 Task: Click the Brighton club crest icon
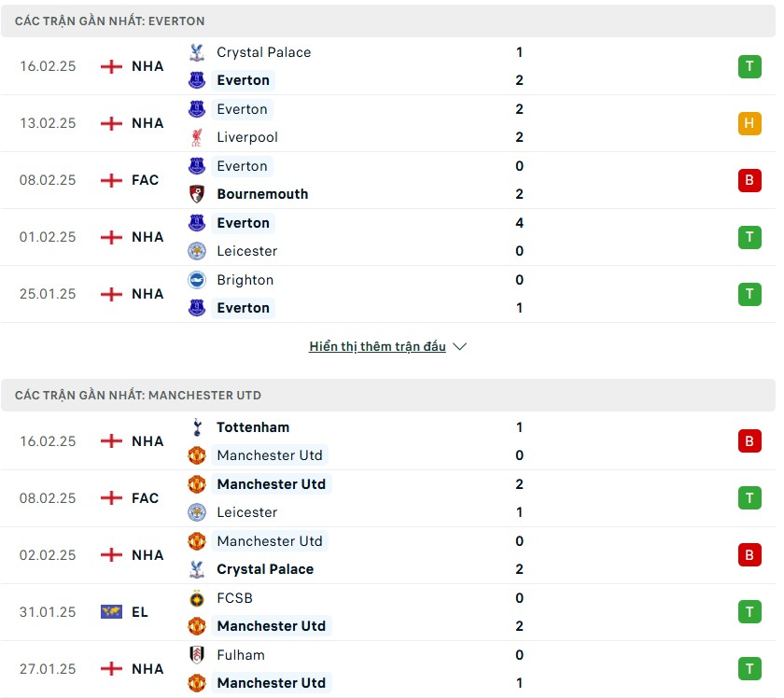tap(197, 280)
